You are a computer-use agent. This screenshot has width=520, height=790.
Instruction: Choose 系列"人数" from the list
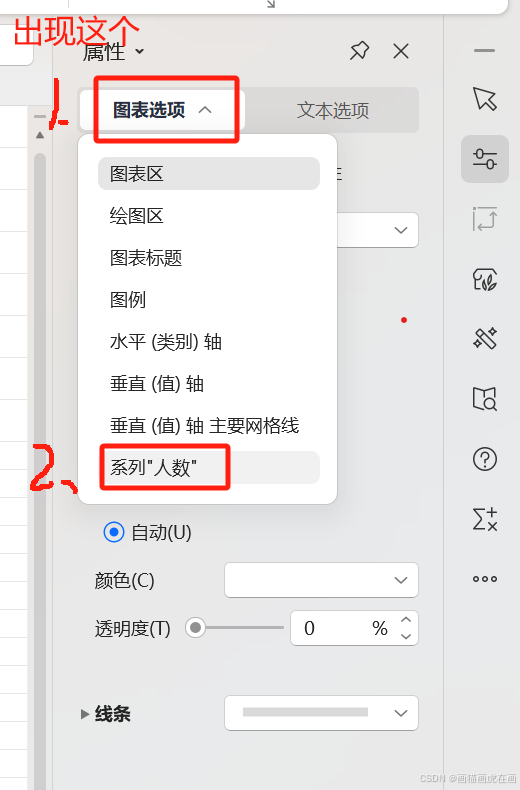[209, 468]
